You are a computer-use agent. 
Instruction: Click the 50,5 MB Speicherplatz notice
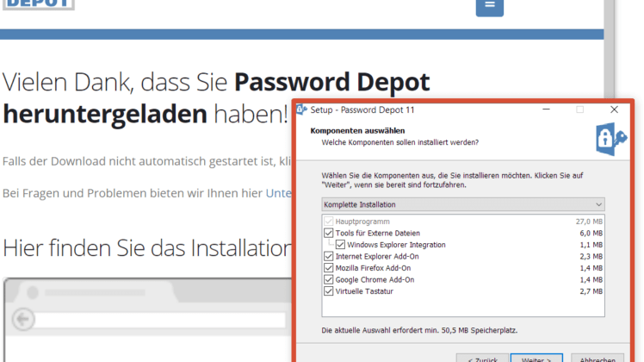point(419,330)
